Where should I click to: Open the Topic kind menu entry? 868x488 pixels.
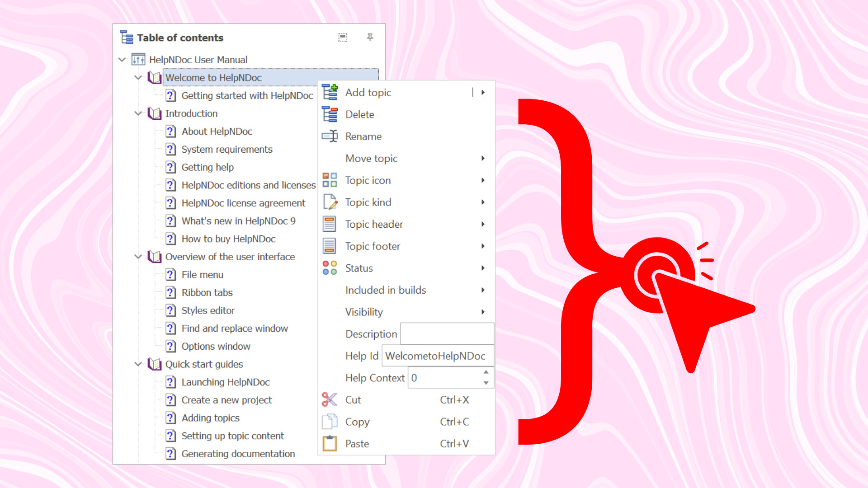pyautogui.click(x=406, y=202)
